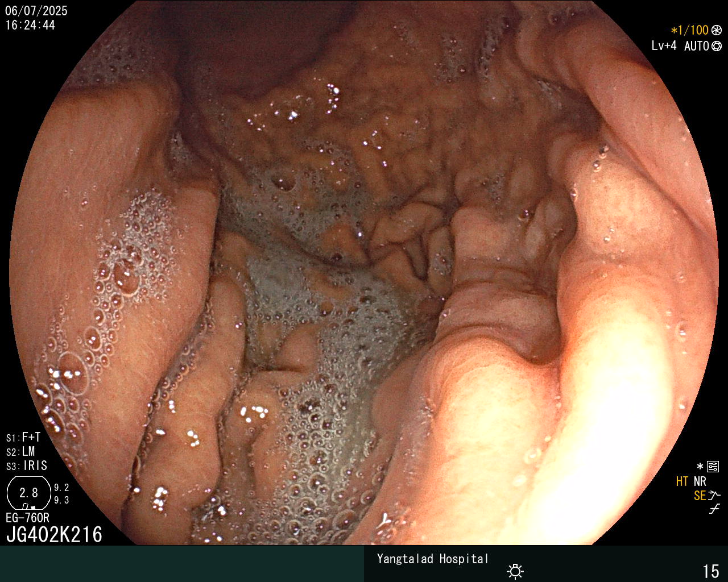Viewport: 728px width, 582px height.
Task: Click the image counter 15
Action: pyautogui.click(x=711, y=571)
